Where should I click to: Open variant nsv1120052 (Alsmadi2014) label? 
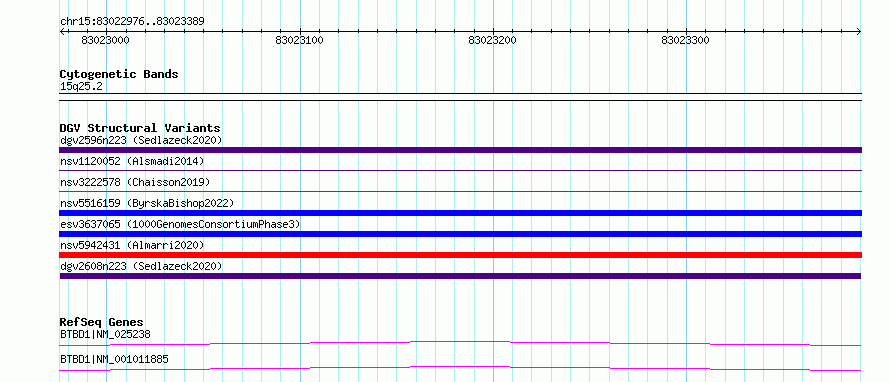point(132,161)
